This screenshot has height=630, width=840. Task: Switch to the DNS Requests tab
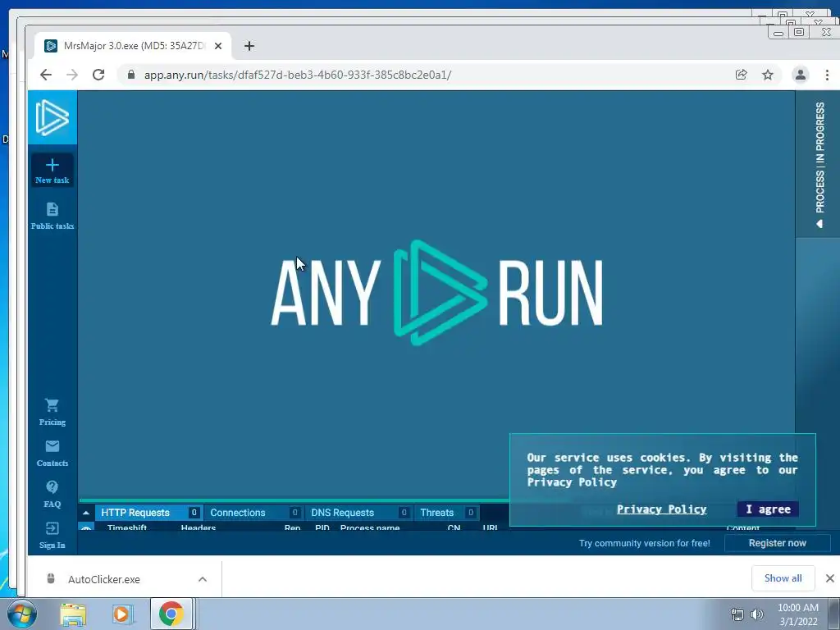coord(359,513)
